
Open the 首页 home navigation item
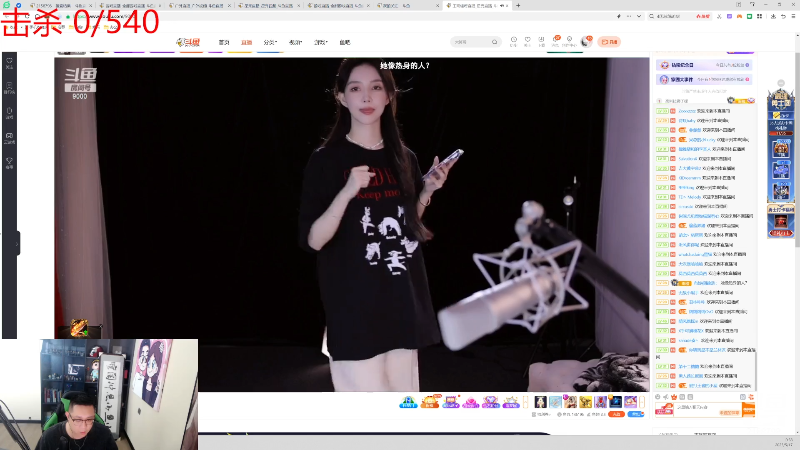point(224,42)
